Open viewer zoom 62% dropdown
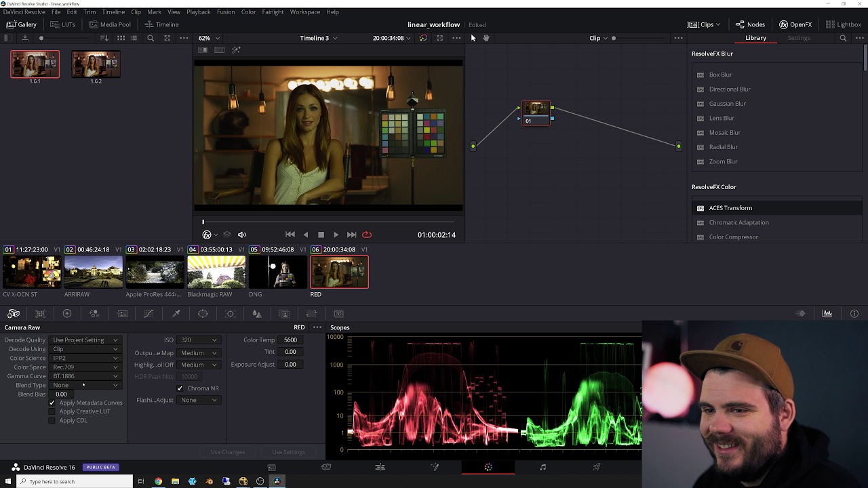 [209, 38]
